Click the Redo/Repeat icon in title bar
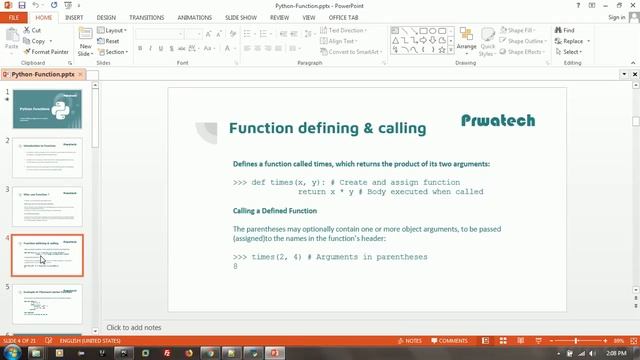Screen dimensions: 640x360 pyautogui.click(x=54, y=5)
